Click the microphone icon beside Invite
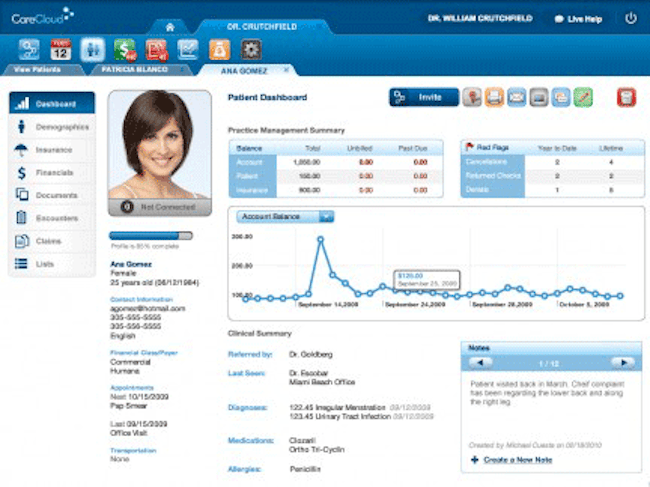The image size is (650, 487). coord(472,97)
